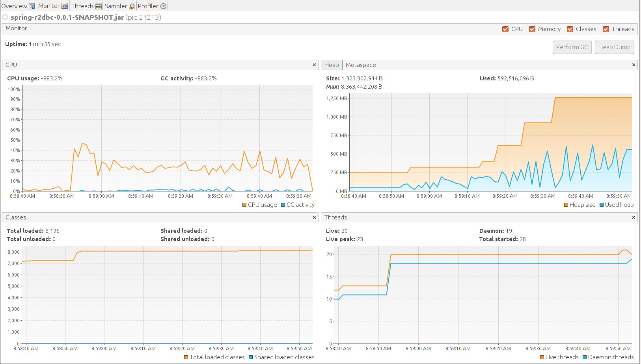Image resolution: width=641 pixels, height=364 pixels.
Task: Close the Threads graph panel
Action: (x=634, y=217)
